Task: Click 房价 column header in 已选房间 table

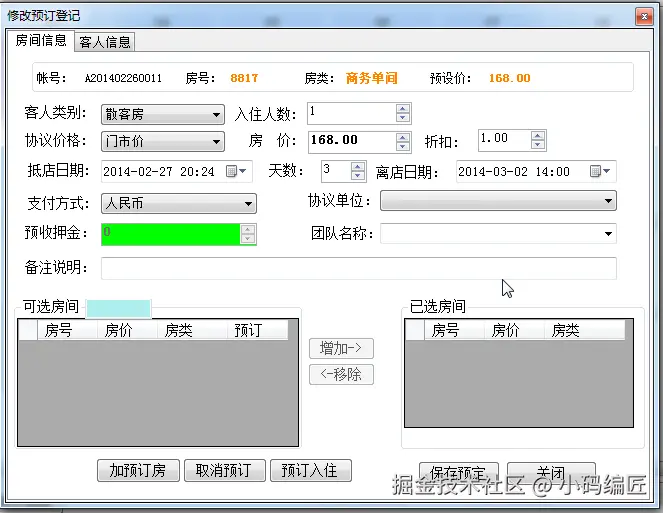Action: [x=514, y=330]
